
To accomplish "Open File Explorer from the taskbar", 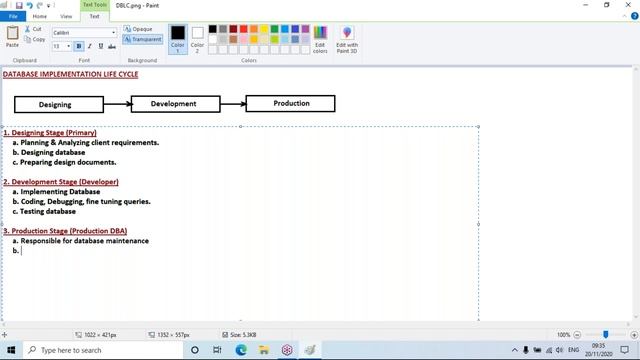I will pos(264,350).
